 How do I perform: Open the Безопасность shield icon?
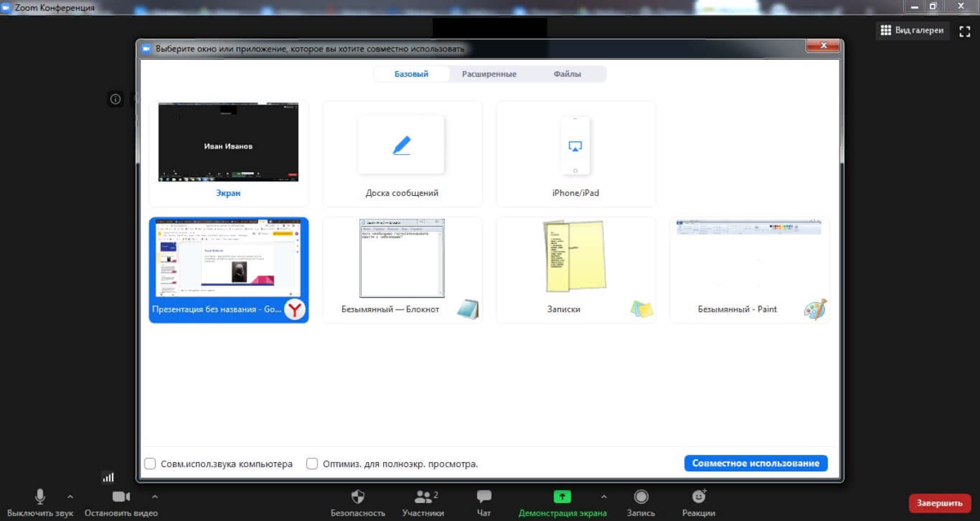click(x=358, y=497)
